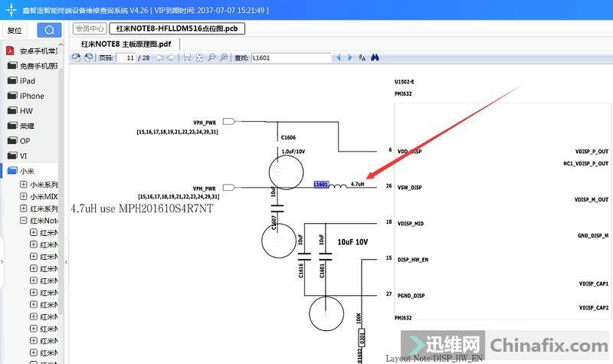The image size is (613, 364).
Task: Click the zoom out magnifier icon
Action: 211,57
